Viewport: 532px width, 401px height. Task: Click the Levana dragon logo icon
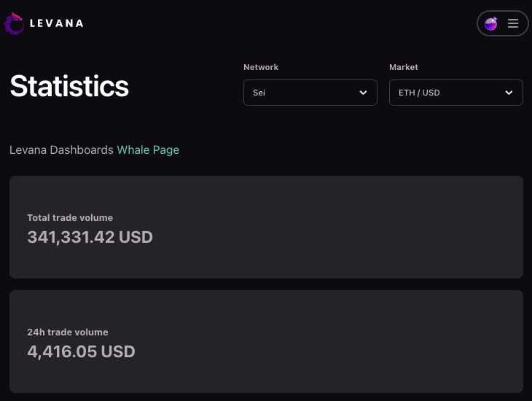click(14, 23)
